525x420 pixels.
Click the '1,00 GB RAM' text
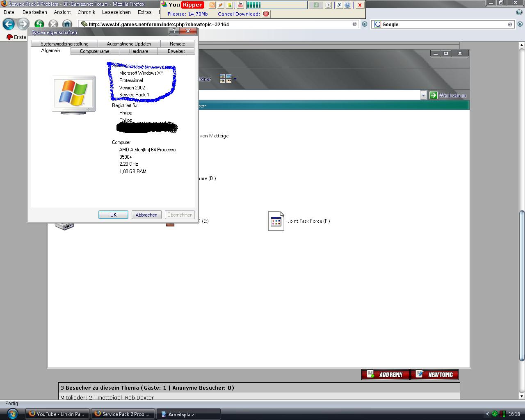coord(133,171)
